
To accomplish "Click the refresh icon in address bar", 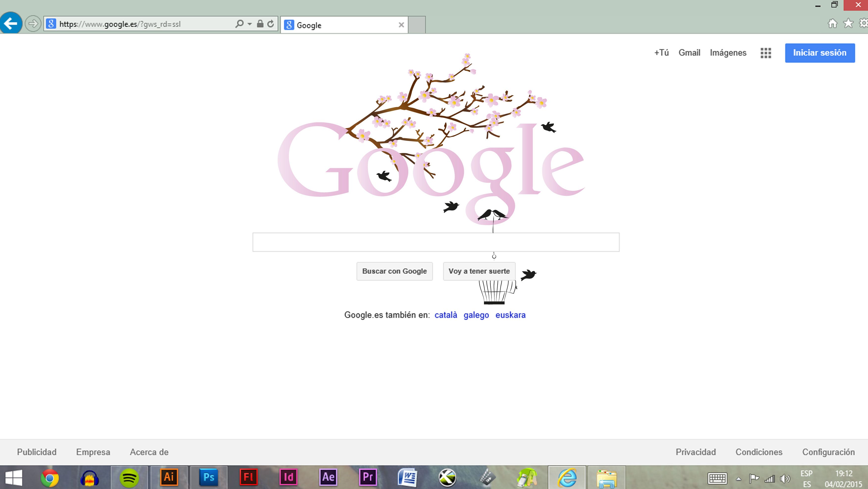I will (271, 24).
